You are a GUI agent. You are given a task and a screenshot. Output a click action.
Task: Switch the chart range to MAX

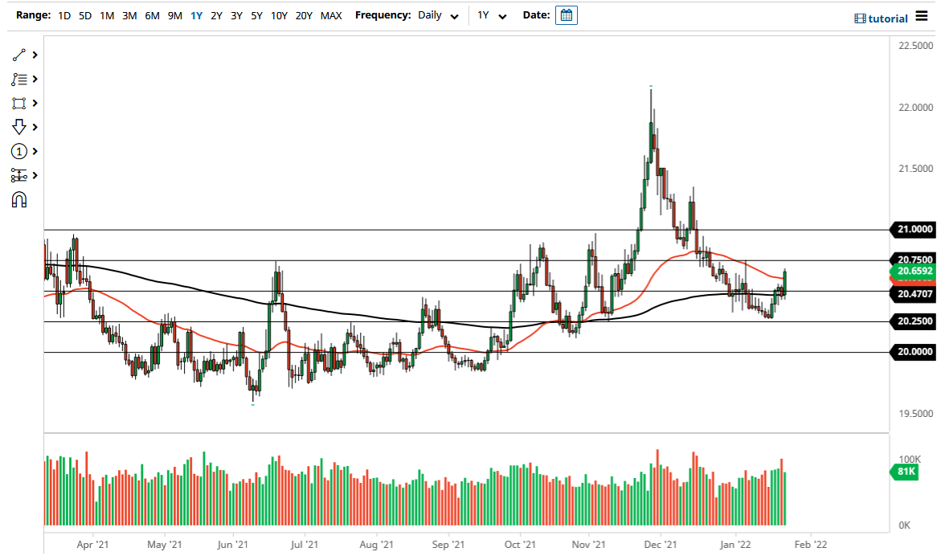click(x=331, y=15)
